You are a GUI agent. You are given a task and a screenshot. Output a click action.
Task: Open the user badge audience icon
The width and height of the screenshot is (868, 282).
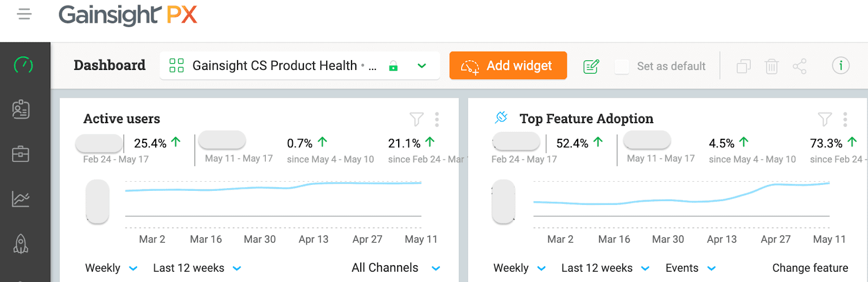coord(21,109)
